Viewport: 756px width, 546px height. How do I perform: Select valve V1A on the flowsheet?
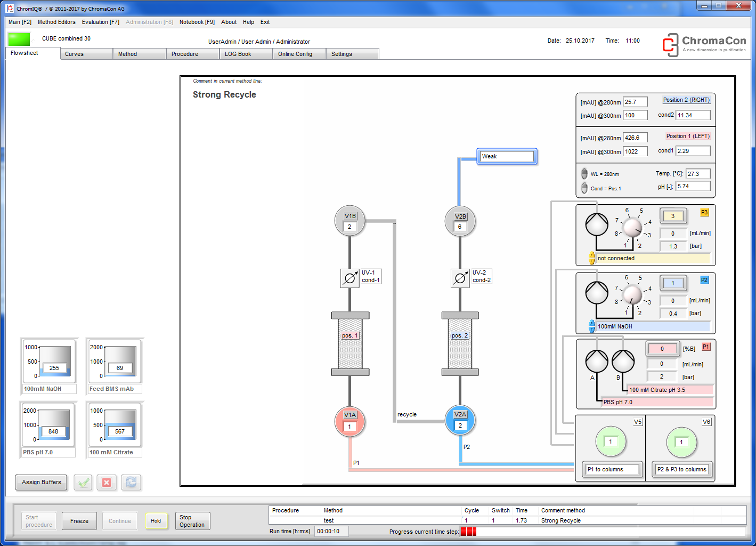(x=349, y=421)
